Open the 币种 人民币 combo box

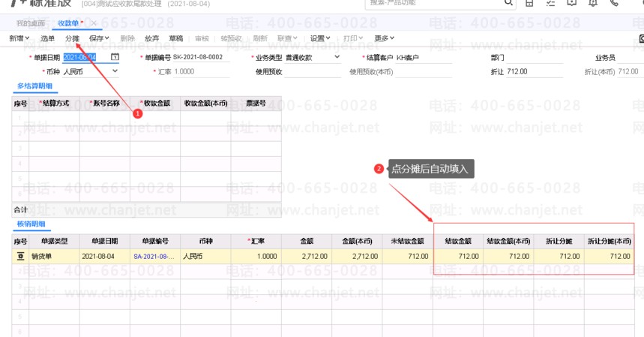91,71
